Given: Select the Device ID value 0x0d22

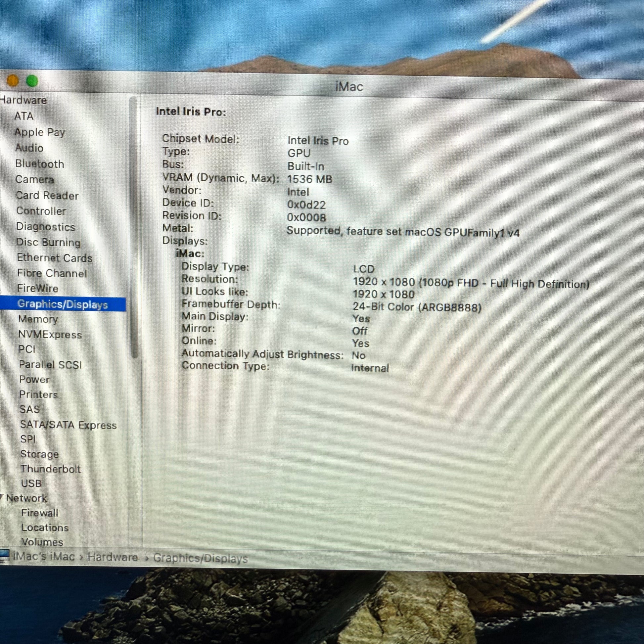Looking at the screenshot, I should click(306, 205).
